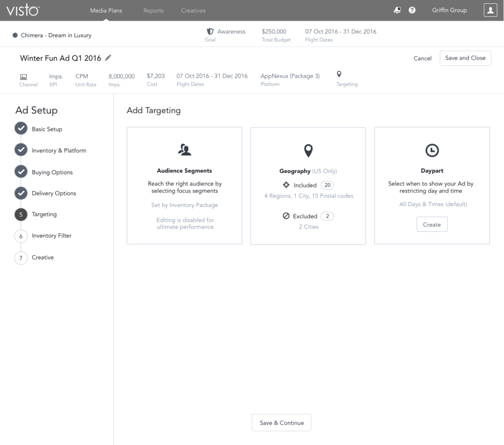Go to Buying Options step
Image resolution: width=504 pixels, height=445 pixels.
(x=52, y=173)
